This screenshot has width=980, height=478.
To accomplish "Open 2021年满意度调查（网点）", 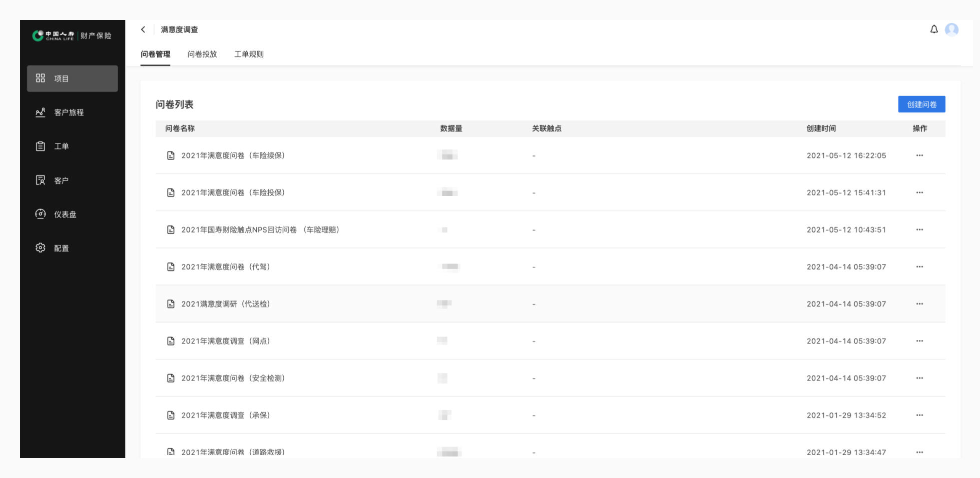I will 226,341.
